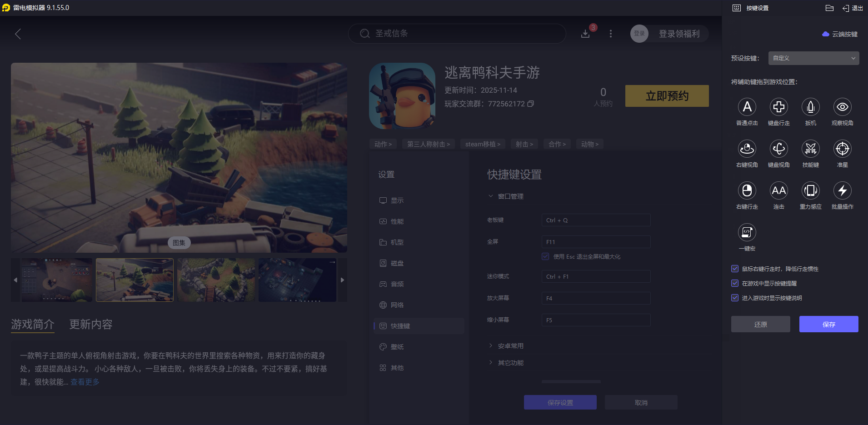Screen dimensions: 868x425
Task: Toggle 在游戏中显示按键提醒 checkbox
Action: [x=735, y=283]
